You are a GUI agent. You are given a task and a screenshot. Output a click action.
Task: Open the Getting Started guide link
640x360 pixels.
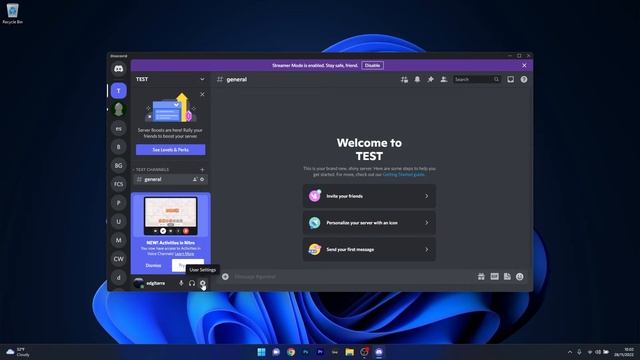[x=403, y=174]
